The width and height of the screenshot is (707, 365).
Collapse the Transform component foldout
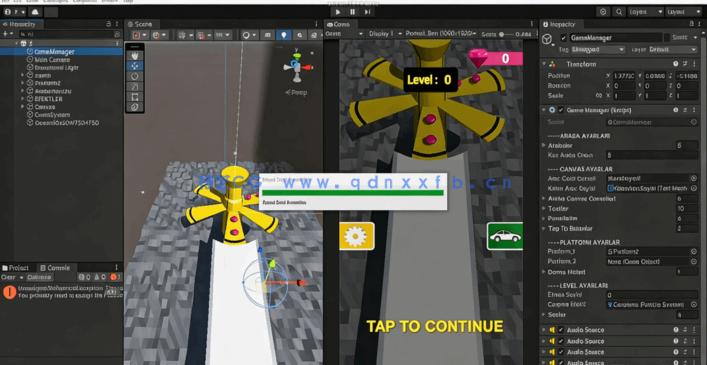pyautogui.click(x=544, y=64)
